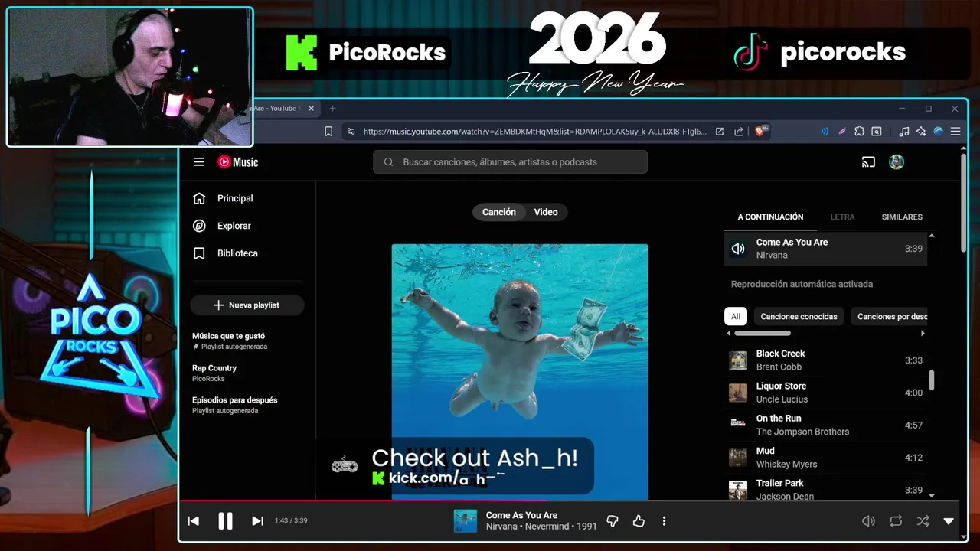Open the Episodios para después playlist
Screen dimensions: 980x551
click(x=234, y=405)
